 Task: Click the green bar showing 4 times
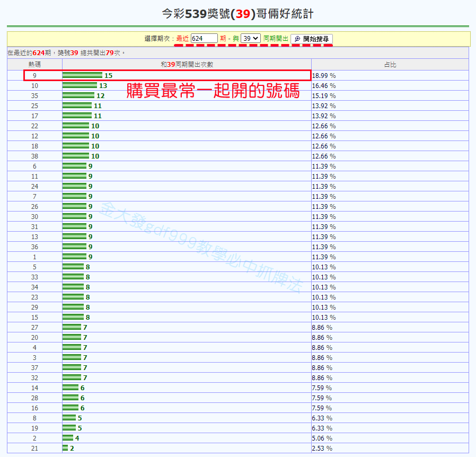click(67, 438)
